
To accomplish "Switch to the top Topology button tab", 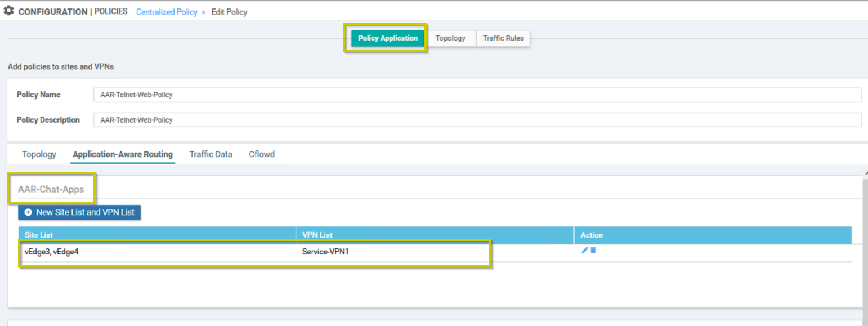I will pyautogui.click(x=450, y=38).
